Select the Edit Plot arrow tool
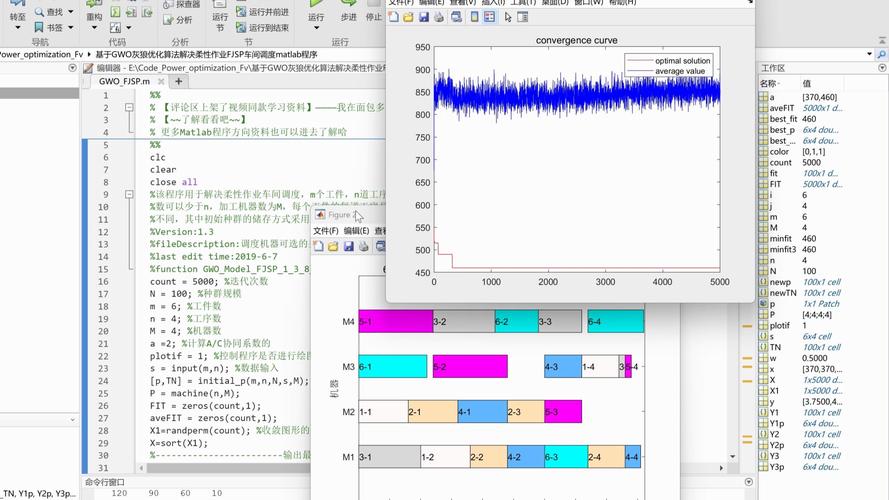 pos(509,17)
